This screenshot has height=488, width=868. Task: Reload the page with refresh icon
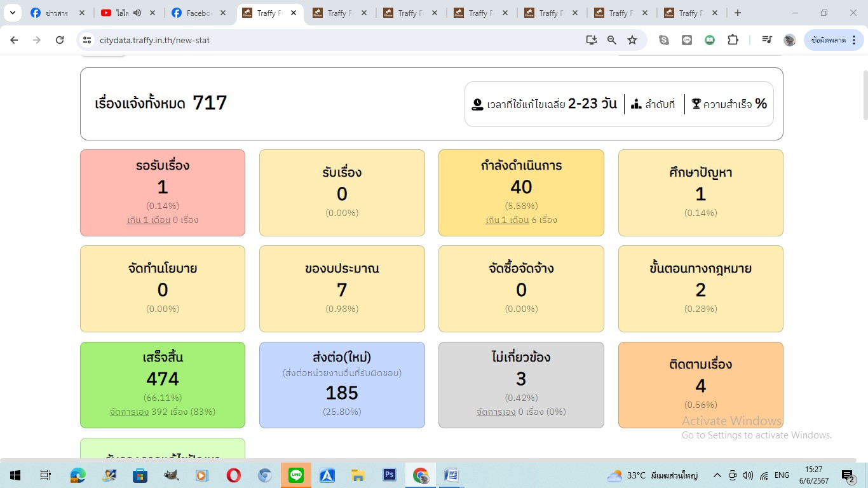pos(60,40)
